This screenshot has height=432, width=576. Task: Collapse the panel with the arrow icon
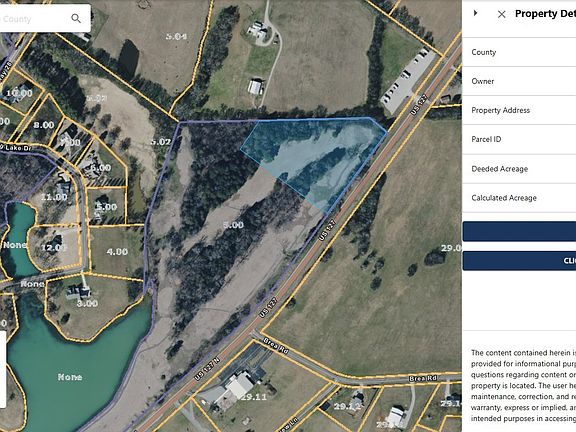pos(475,13)
